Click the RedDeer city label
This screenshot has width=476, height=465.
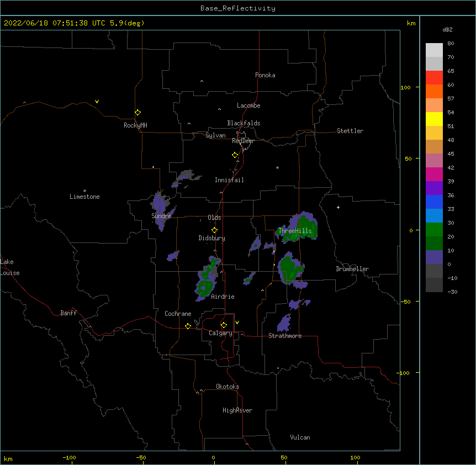pos(243,141)
